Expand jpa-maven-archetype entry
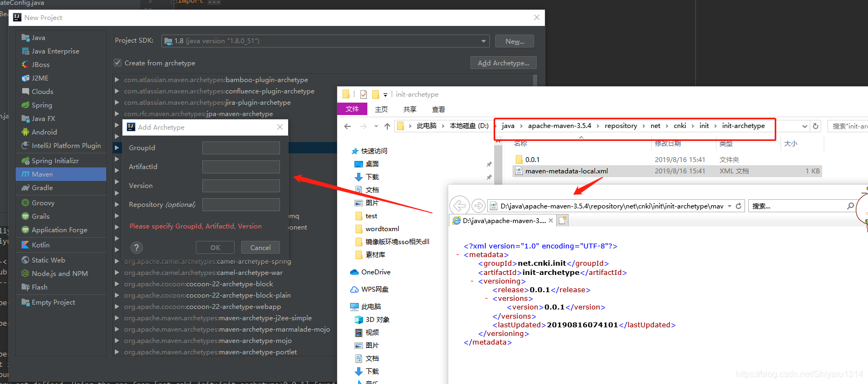 click(117, 113)
